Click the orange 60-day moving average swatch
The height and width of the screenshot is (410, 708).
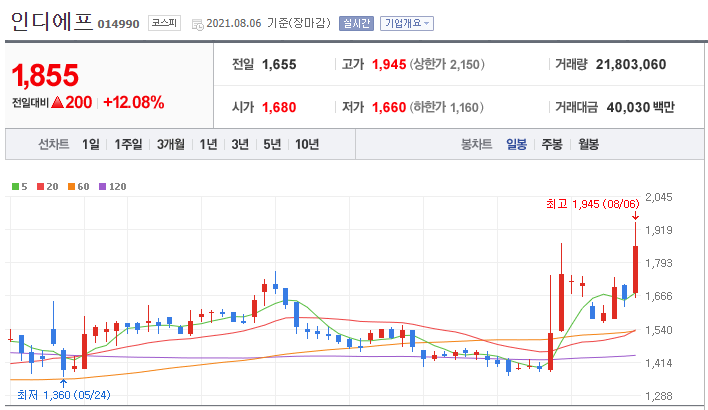click(x=71, y=186)
